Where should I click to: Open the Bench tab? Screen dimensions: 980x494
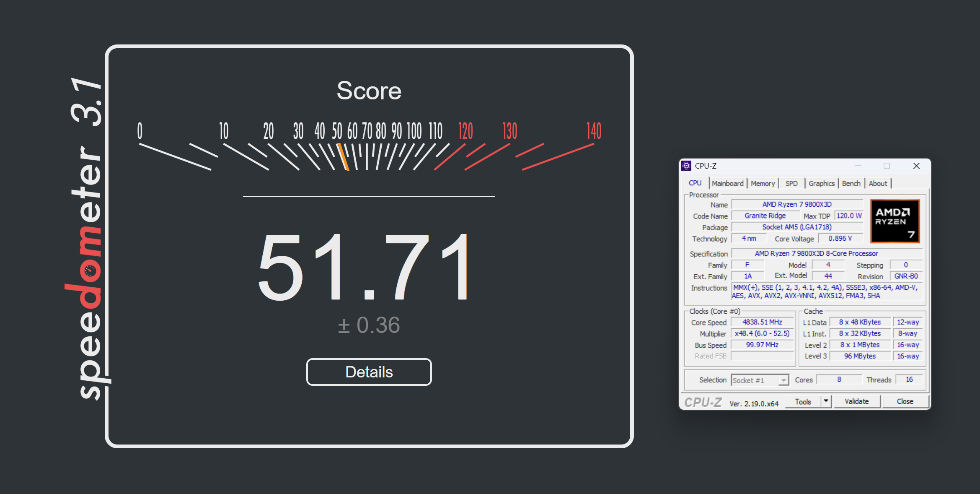click(x=851, y=183)
